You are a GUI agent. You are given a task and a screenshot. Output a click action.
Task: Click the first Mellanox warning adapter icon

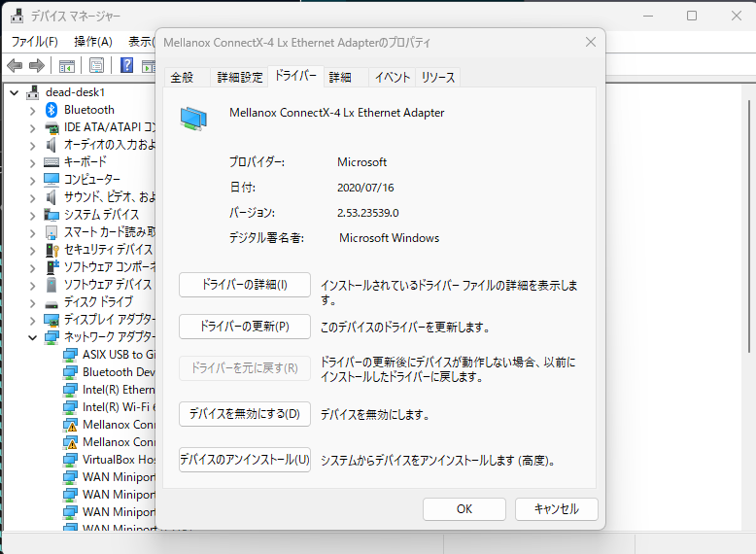pos(70,426)
